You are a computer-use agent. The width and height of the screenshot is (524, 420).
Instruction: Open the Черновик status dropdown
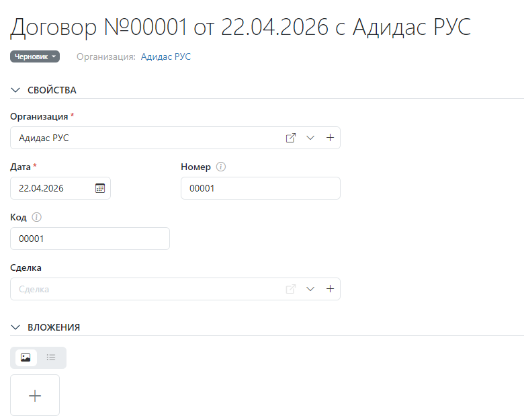click(35, 57)
